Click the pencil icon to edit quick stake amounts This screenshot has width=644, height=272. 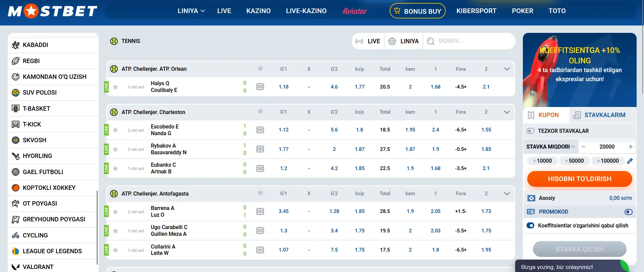630,161
